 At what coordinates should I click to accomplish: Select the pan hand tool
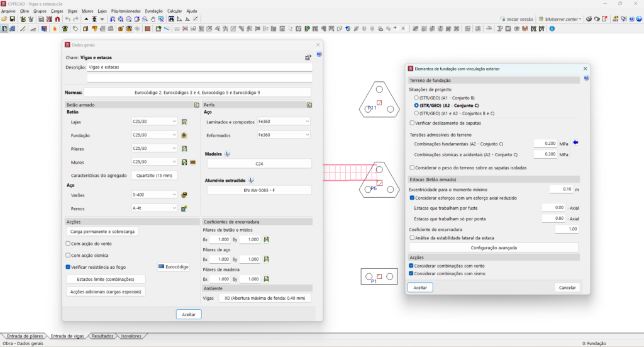coord(153,20)
